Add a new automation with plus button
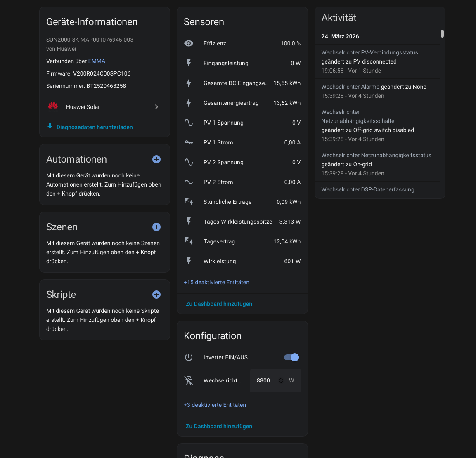The height and width of the screenshot is (458, 476). pyautogui.click(x=156, y=159)
